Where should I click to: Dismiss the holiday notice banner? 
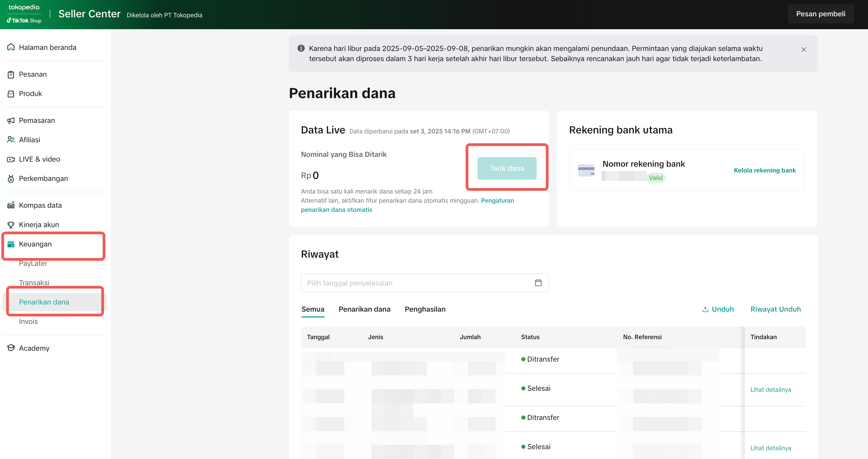[803, 50]
